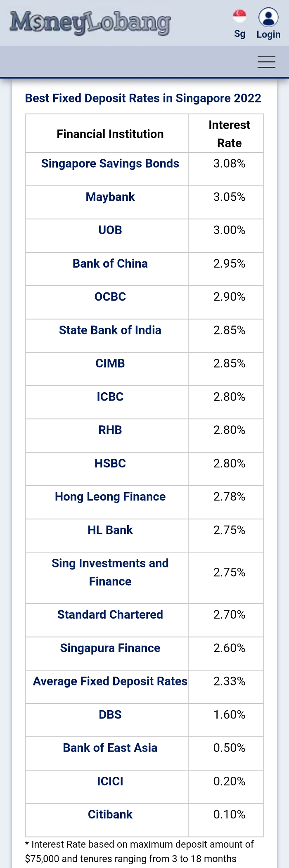Select the ICBC link
289x868 pixels.
pos(110,397)
